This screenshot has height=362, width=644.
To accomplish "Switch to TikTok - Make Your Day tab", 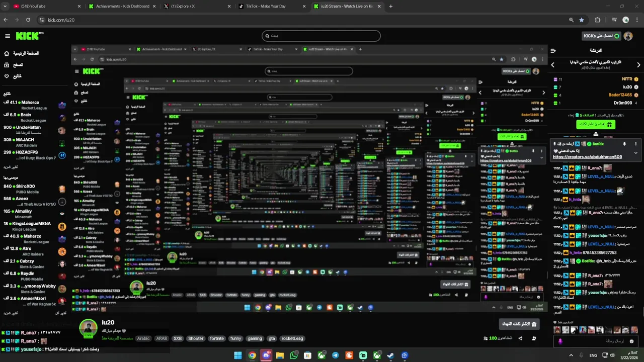I will (272, 6).
